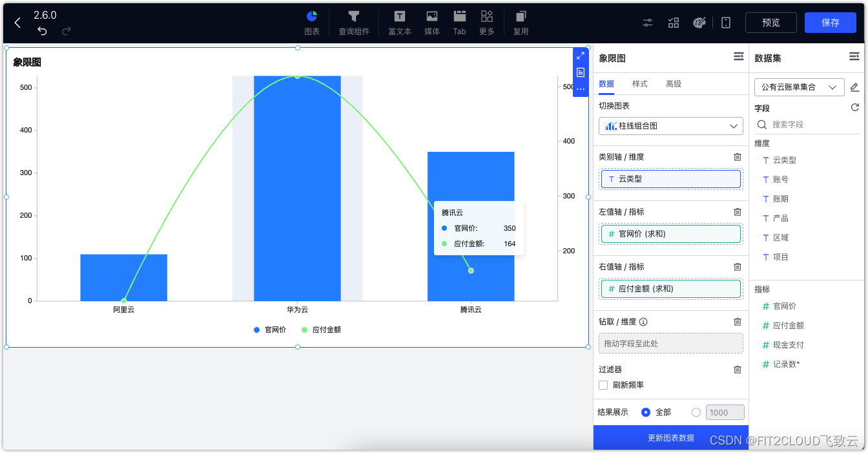Switch to the 数据 tab

click(606, 84)
